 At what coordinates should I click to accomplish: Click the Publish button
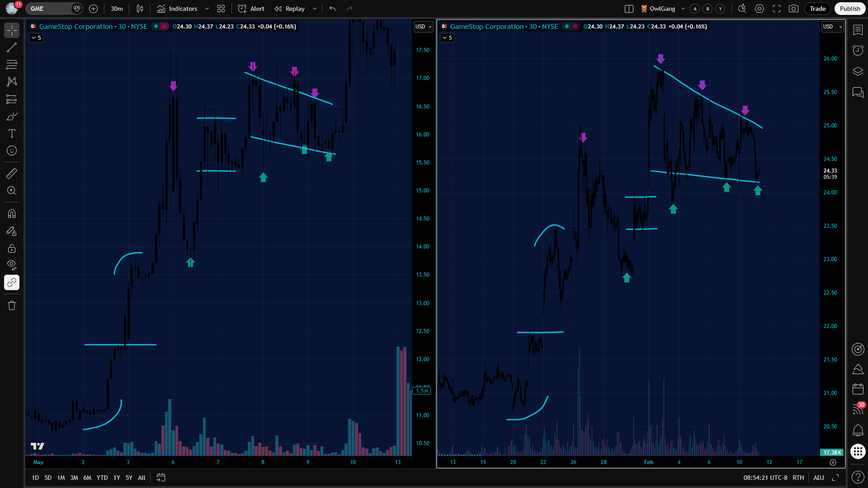[x=849, y=9]
